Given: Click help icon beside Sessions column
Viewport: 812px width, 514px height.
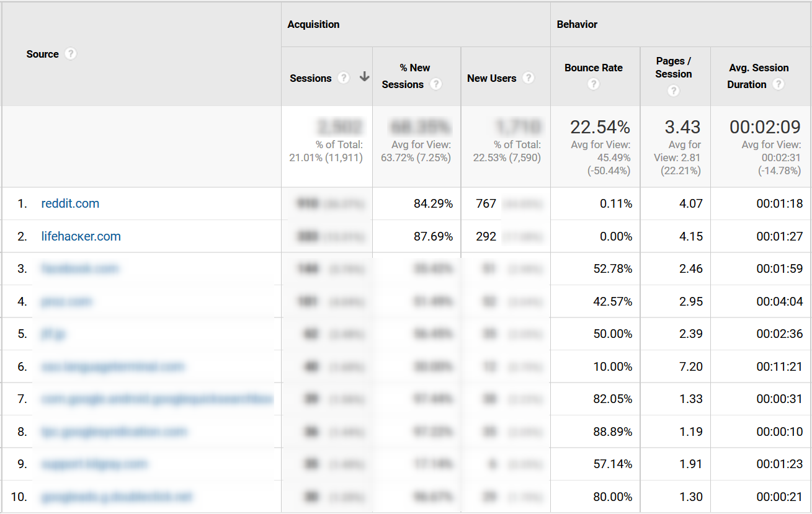Looking at the screenshot, I should tap(344, 78).
